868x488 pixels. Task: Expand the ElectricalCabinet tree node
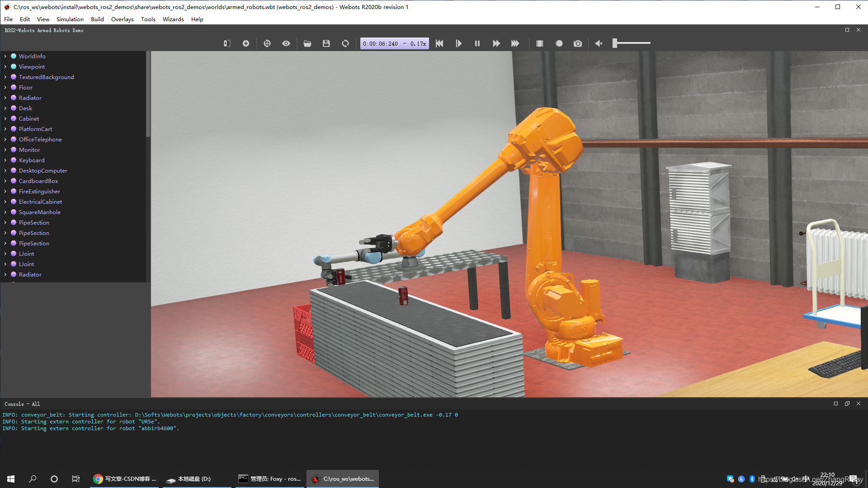pos(5,202)
